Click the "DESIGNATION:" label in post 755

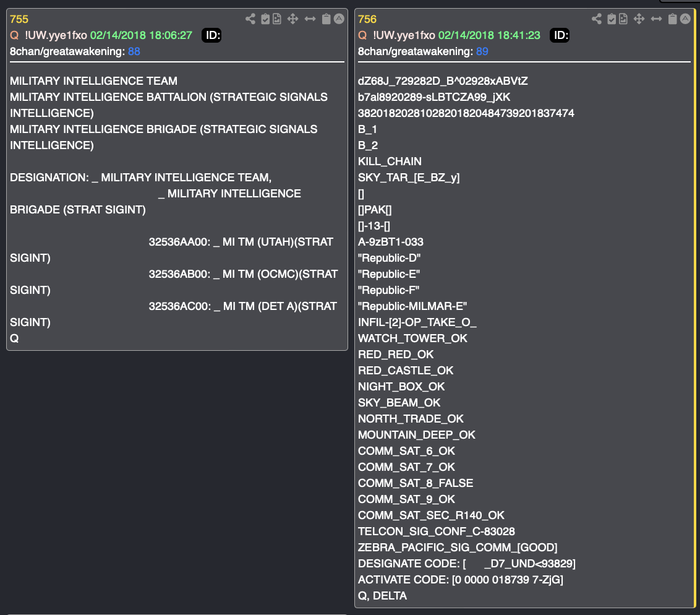[49, 178]
